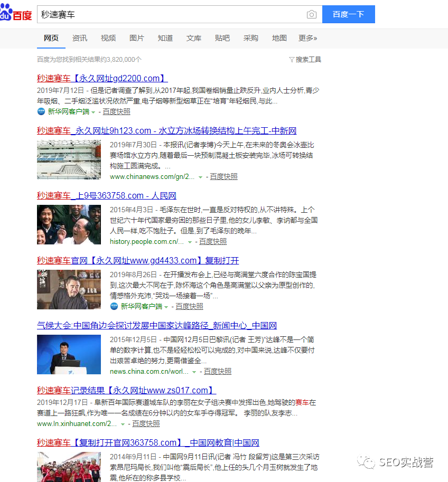Open 百度快照 of first result
The width and height of the screenshot is (448, 482).
point(116,111)
